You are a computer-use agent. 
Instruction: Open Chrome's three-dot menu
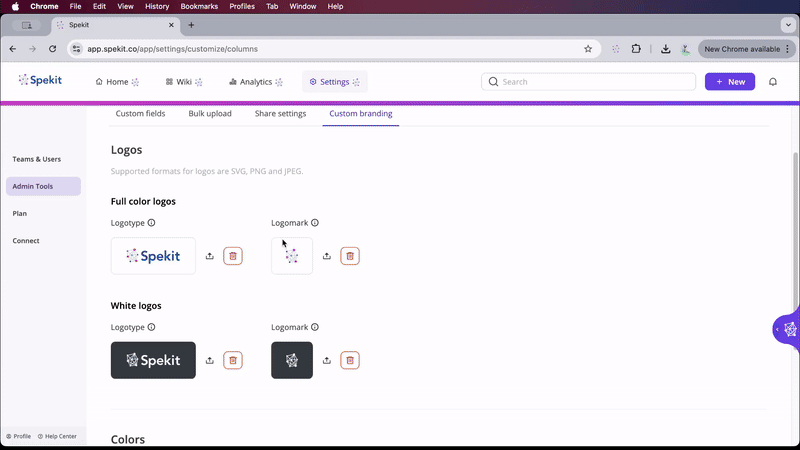pos(788,49)
